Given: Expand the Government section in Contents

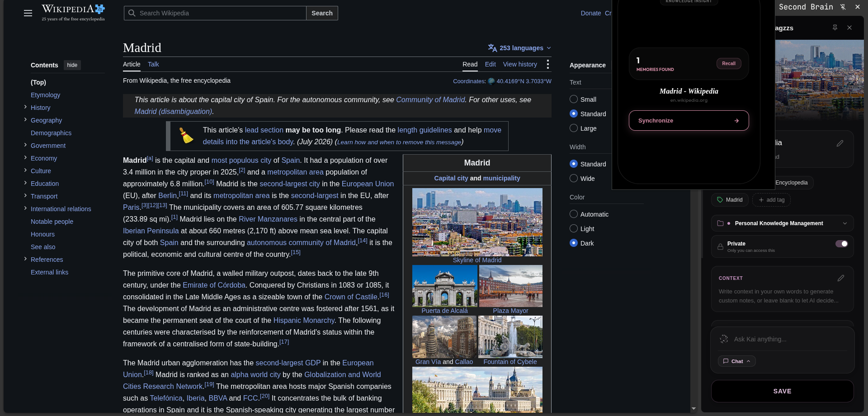Looking at the screenshot, I should pyautogui.click(x=25, y=145).
